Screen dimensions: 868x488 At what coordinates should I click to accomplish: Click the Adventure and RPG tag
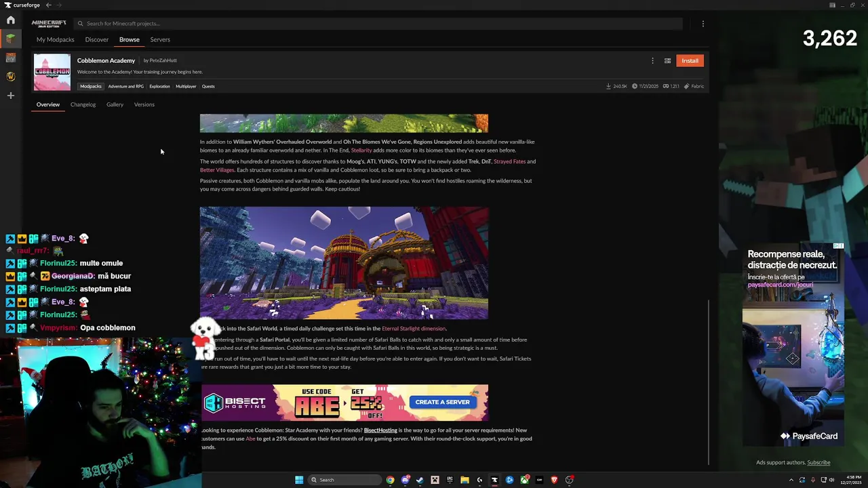coord(126,86)
